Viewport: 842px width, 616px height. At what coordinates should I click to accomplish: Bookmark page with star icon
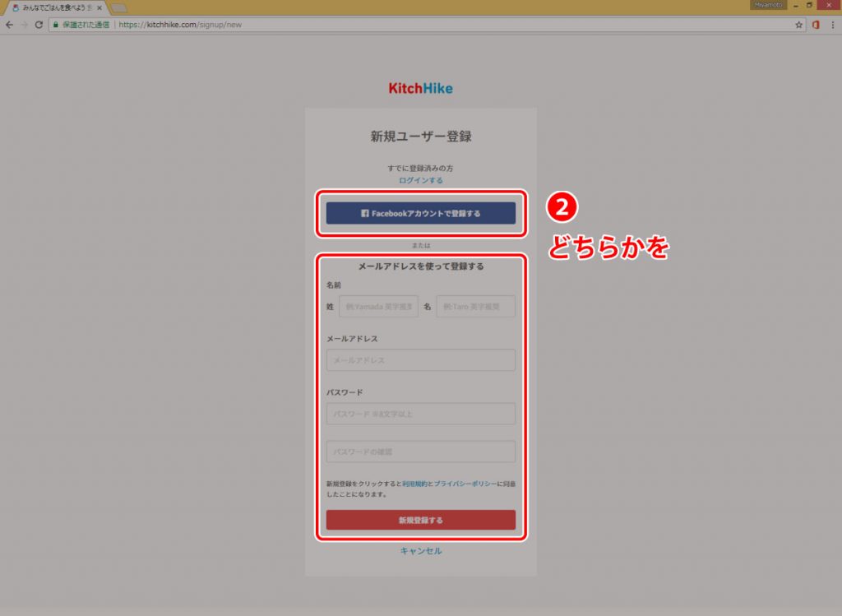[798, 25]
